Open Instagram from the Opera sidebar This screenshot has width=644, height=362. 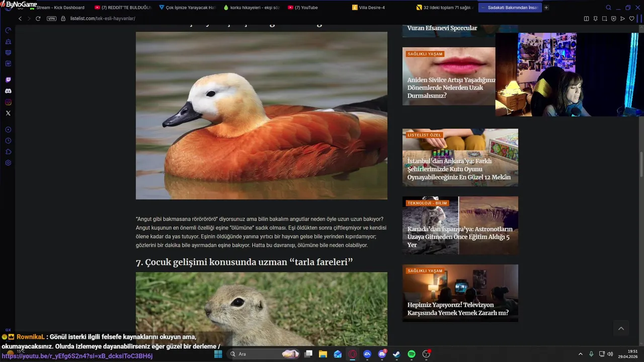coord(8,102)
